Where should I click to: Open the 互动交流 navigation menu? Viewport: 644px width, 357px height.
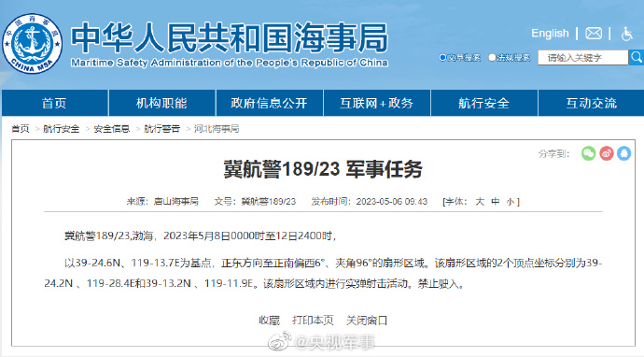click(x=592, y=103)
